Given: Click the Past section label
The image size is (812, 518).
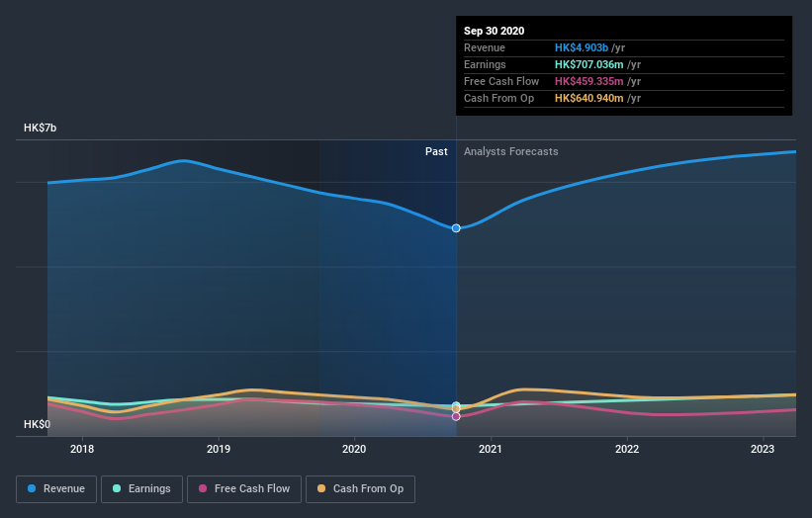Looking at the screenshot, I should click(436, 151).
